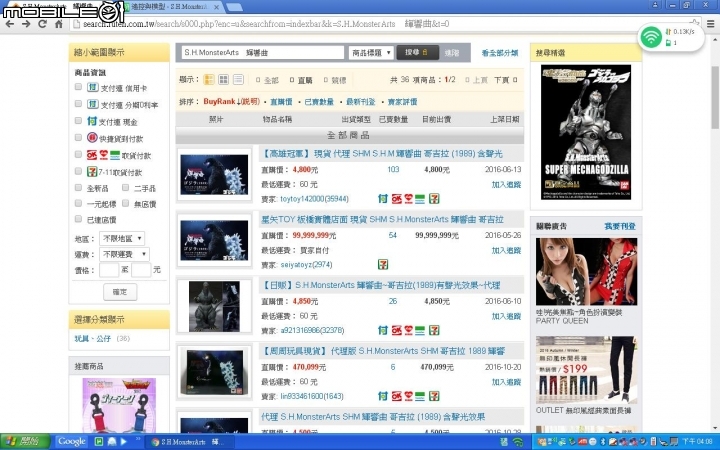Click the payment icon in the toytoy142000 listing

[383, 198]
